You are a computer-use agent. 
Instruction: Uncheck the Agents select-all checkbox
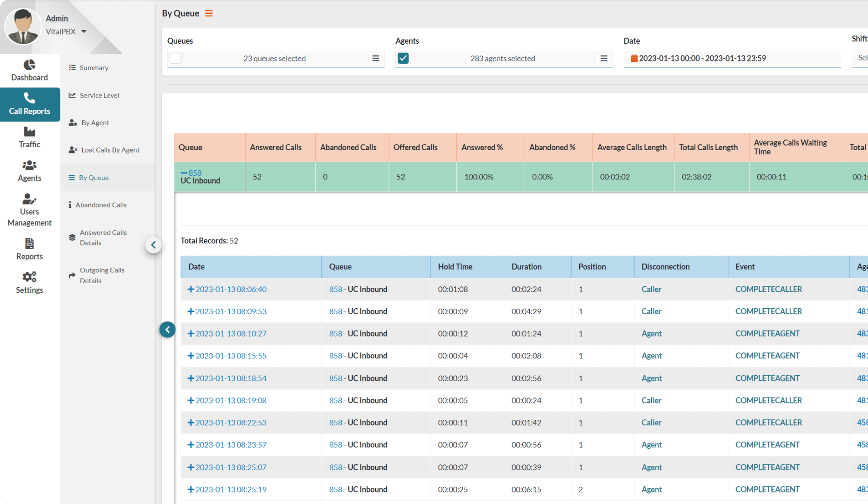pos(403,59)
